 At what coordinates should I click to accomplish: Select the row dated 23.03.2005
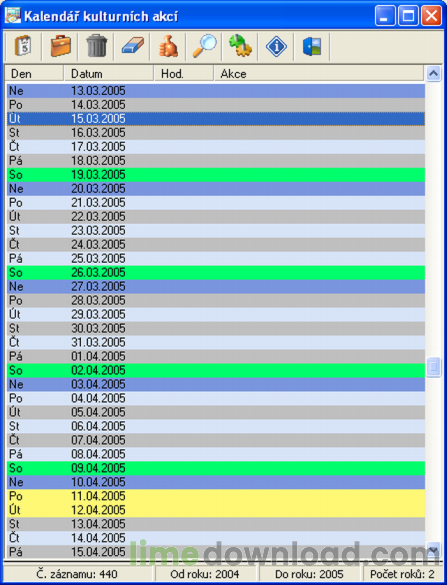(216, 231)
